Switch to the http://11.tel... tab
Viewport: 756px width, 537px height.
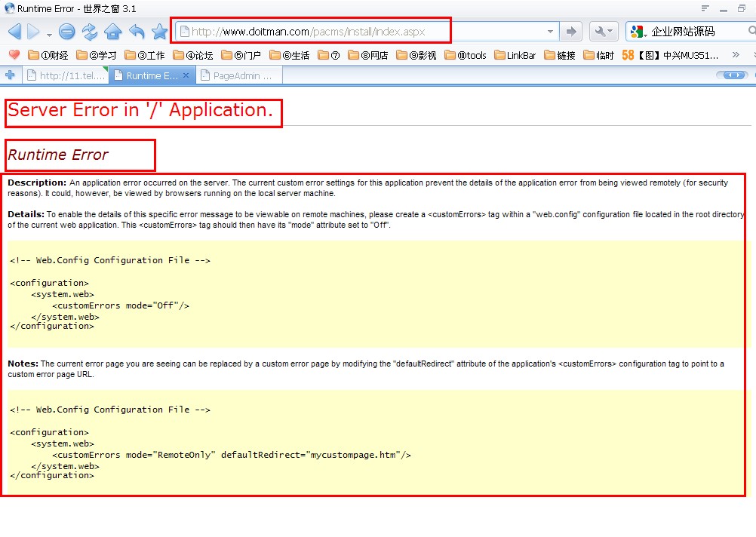(x=66, y=75)
